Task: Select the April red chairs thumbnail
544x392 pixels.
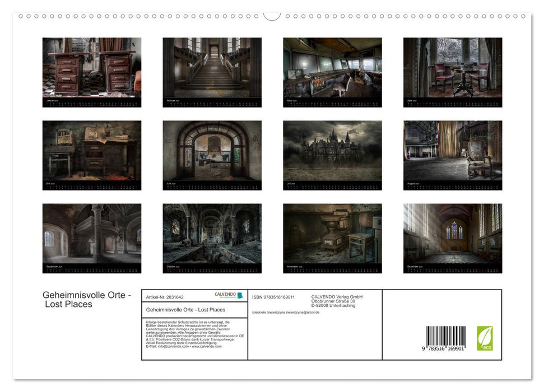Action: (453, 68)
